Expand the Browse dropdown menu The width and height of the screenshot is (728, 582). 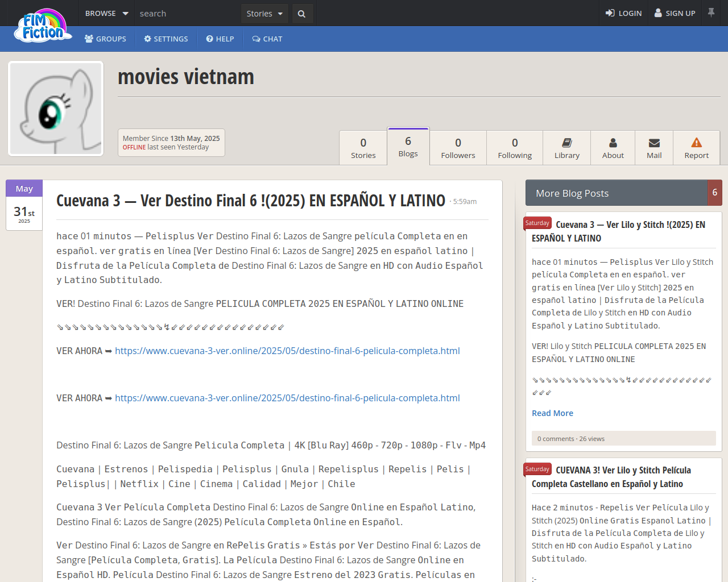[x=106, y=13]
